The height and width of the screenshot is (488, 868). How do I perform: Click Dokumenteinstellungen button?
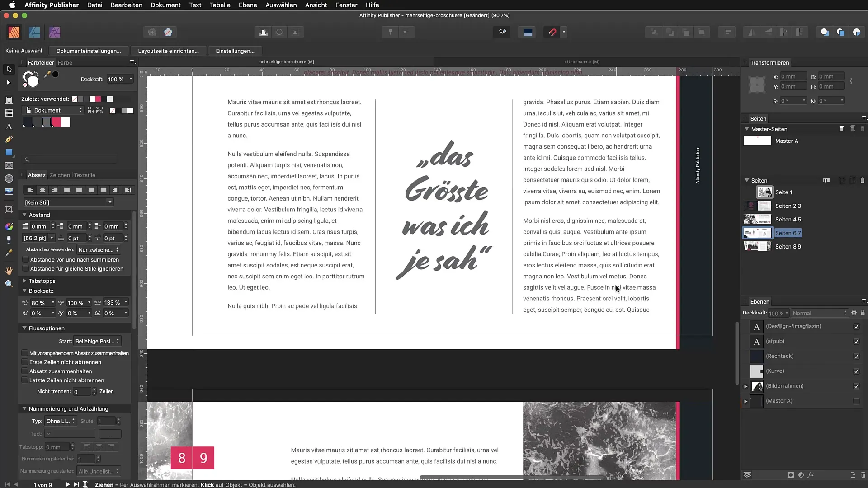89,51
